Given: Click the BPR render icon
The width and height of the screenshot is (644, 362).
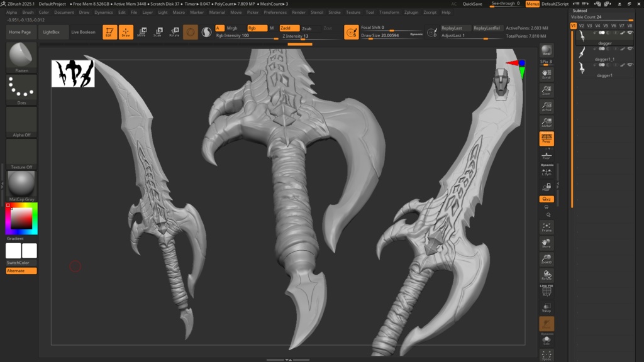Looking at the screenshot, I should tap(547, 50).
